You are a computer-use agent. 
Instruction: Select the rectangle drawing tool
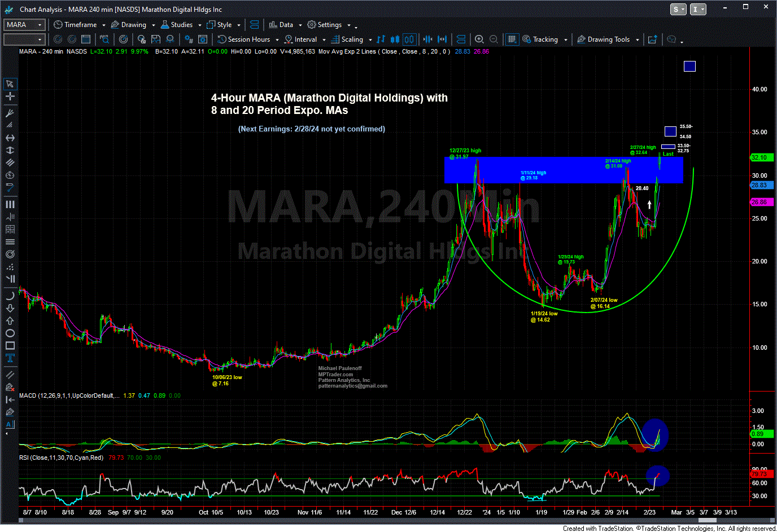point(10,345)
